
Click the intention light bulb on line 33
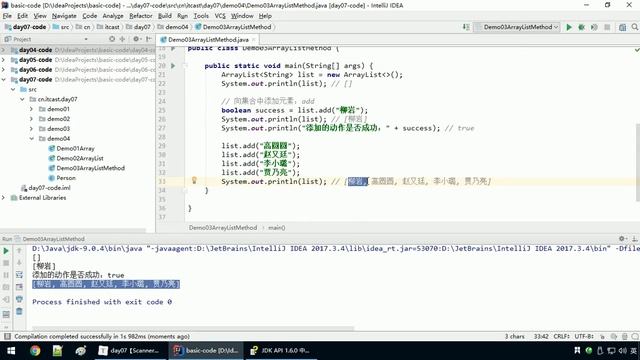[194, 180]
